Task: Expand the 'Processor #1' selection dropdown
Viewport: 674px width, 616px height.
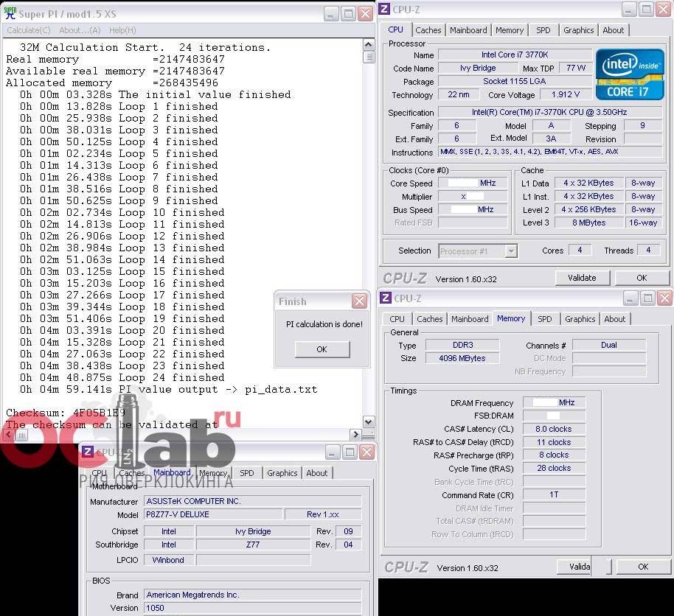Action: coord(510,251)
